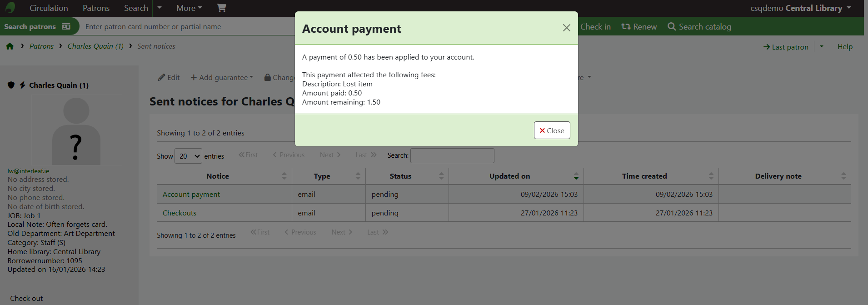
Task: Open the partially hidden More dropdown in toolbar
Action: pos(585,77)
